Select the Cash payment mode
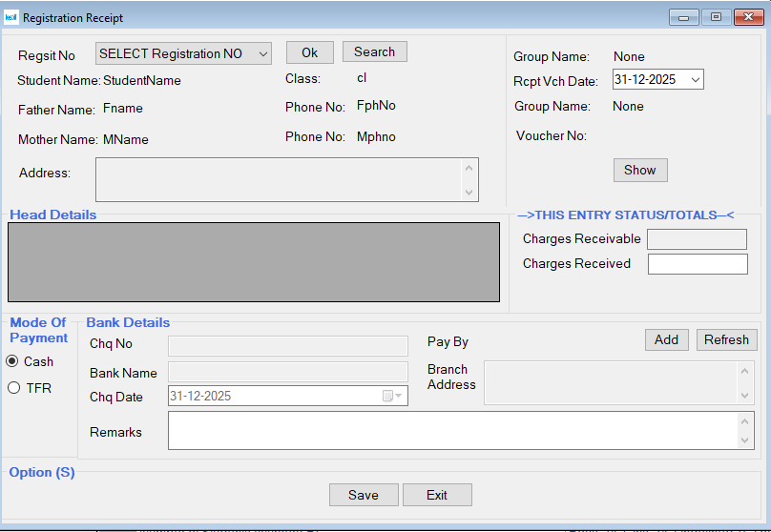This screenshot has height=532, width=771. tap(13, 361)
